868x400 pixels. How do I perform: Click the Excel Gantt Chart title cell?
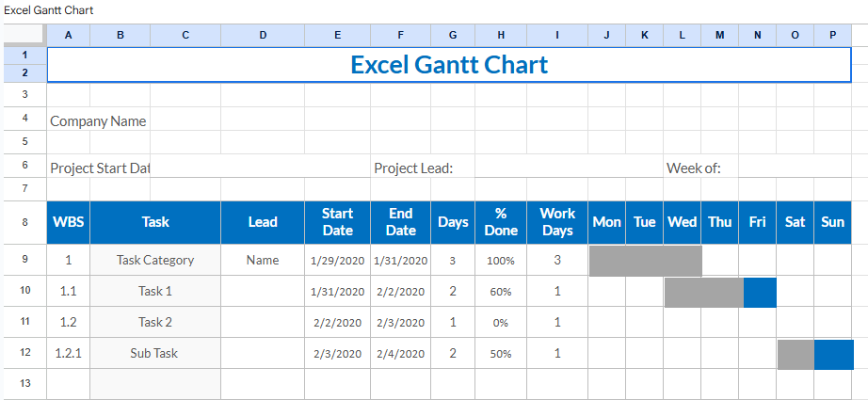(448, 65)
